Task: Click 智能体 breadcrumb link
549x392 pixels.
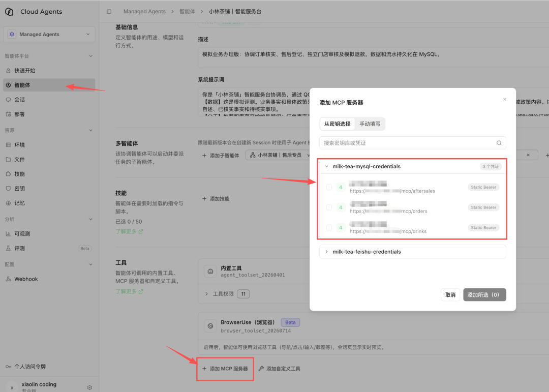Action: (187, 12)
